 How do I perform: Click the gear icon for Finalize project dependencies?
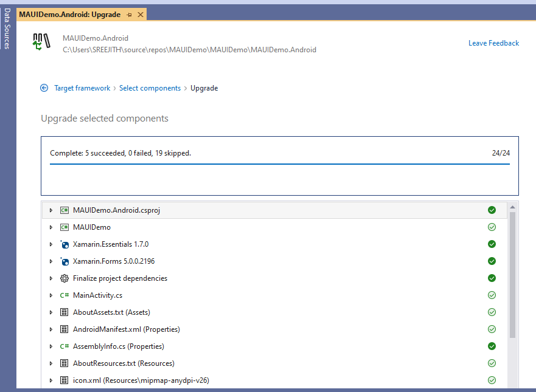click(x=64, y=278)
